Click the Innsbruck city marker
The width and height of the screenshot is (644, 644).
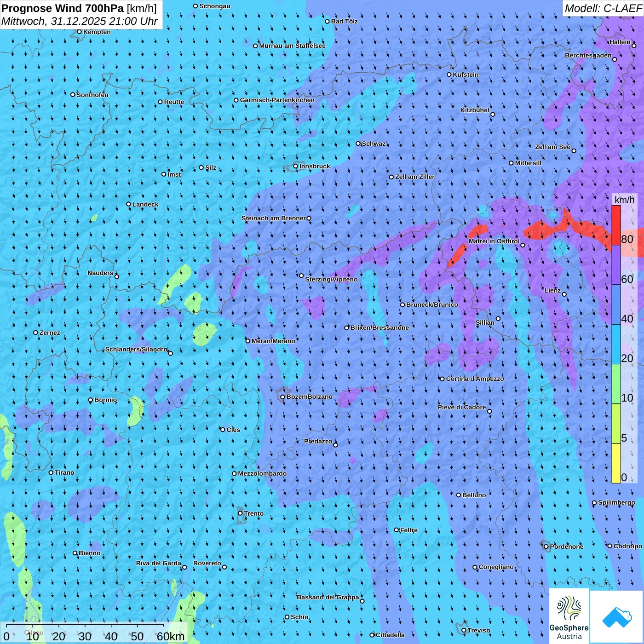point(296,166)
